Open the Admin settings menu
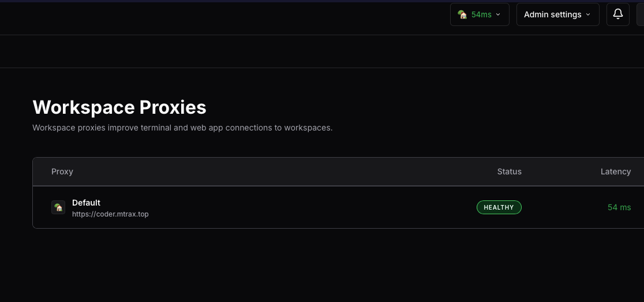 557,14
